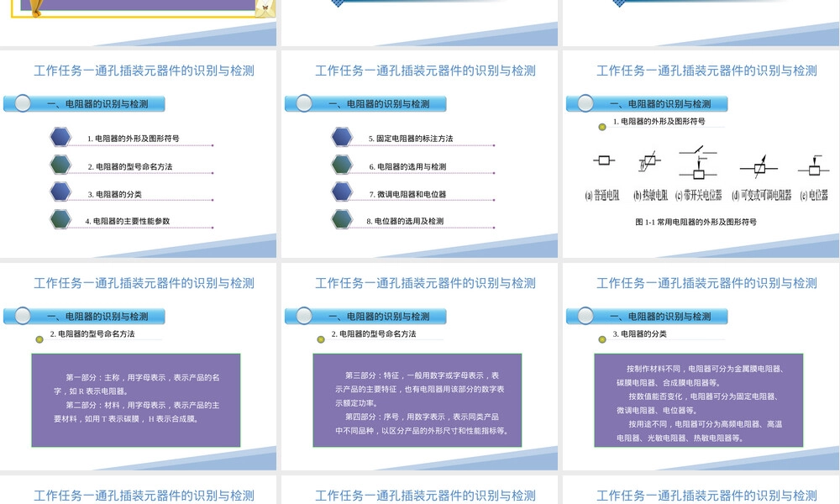Click the hexagon icon beside 8. 电位器的选用及检测
The height and width of the screenshot is (504, 840).
[x=342, y=219]
